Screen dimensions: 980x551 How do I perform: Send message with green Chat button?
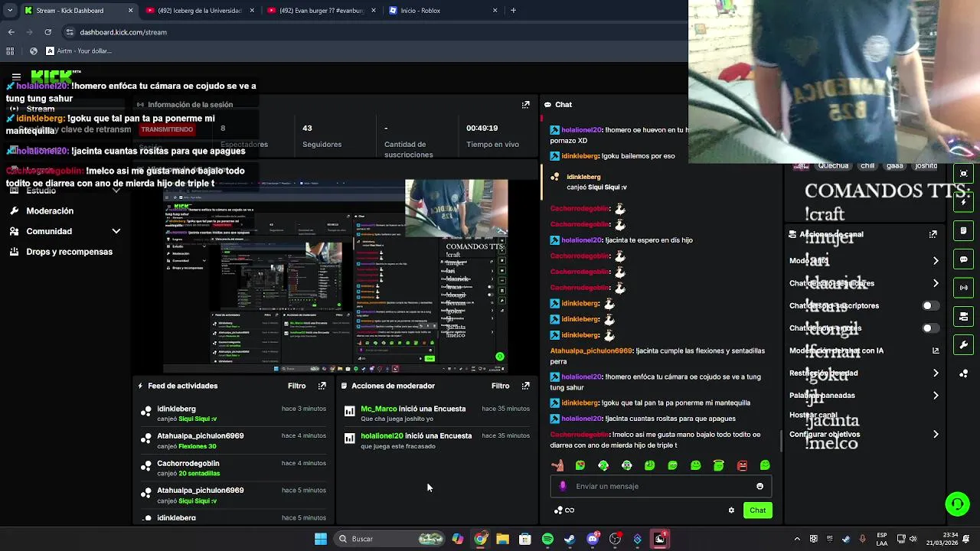pyautogui.click(x=757, y=510)
